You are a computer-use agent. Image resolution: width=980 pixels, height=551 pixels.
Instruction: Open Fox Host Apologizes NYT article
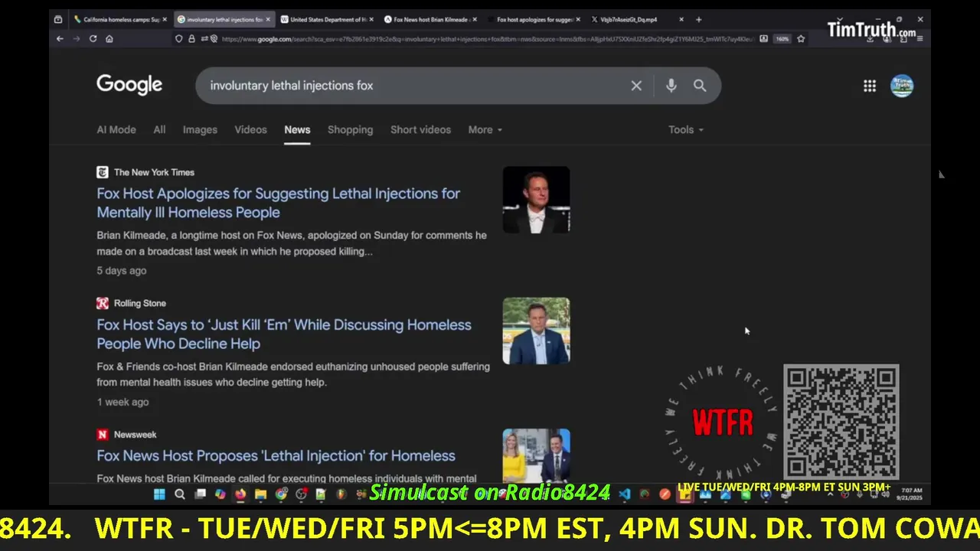point(279,203)
